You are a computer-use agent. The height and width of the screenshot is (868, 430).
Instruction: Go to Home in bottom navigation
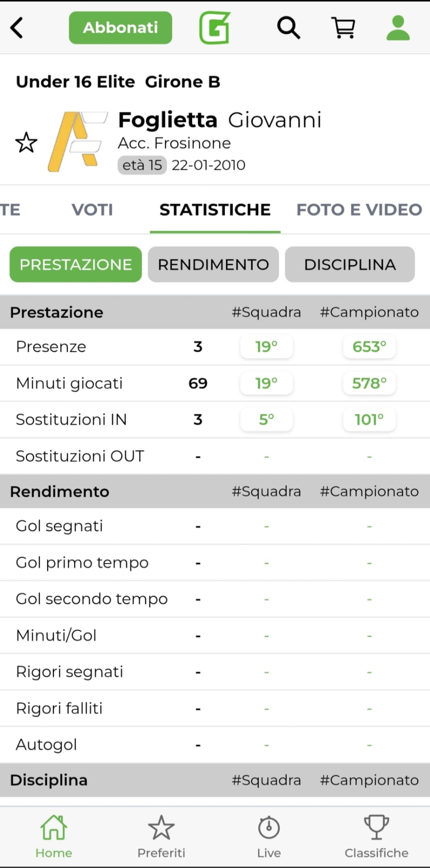(x=54, y=836)
